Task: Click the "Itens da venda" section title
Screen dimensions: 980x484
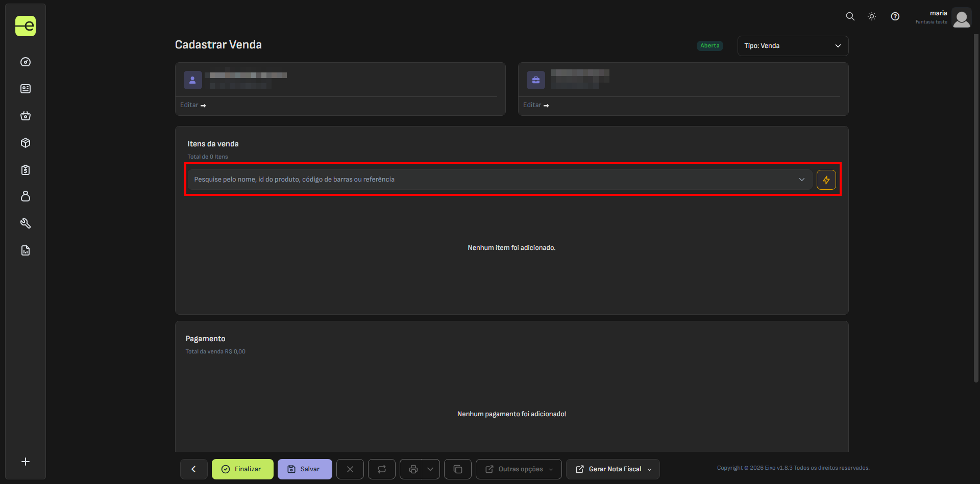Action: tap(213, 144)
